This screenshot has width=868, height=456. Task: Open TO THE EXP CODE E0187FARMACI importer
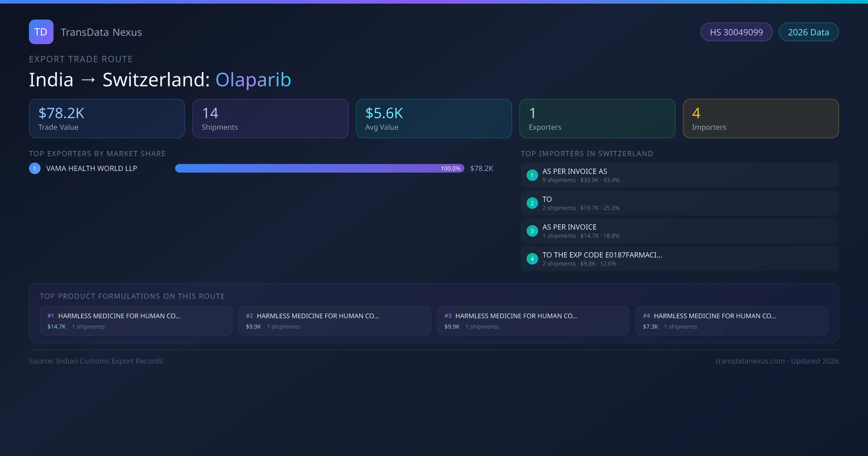602,255
